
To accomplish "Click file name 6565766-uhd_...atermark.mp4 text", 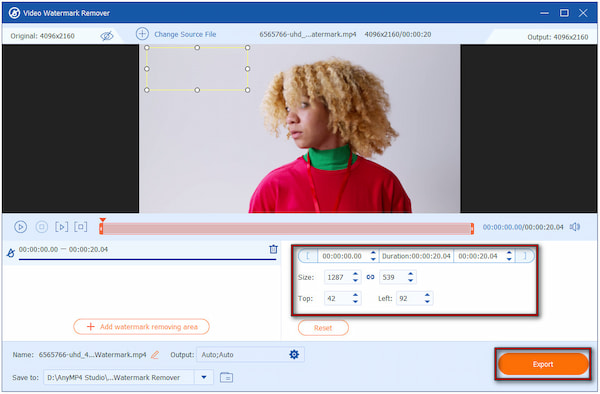I will tap(308, 34).
